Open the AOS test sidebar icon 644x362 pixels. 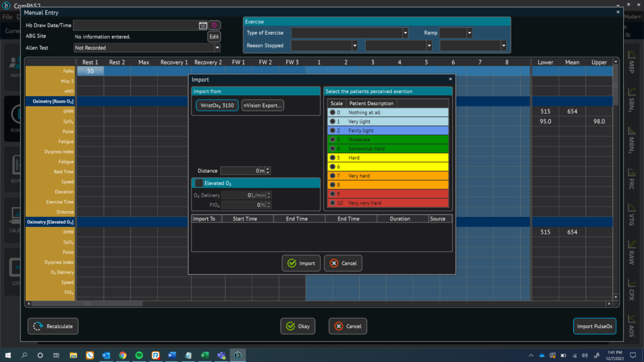click(631, 326)
